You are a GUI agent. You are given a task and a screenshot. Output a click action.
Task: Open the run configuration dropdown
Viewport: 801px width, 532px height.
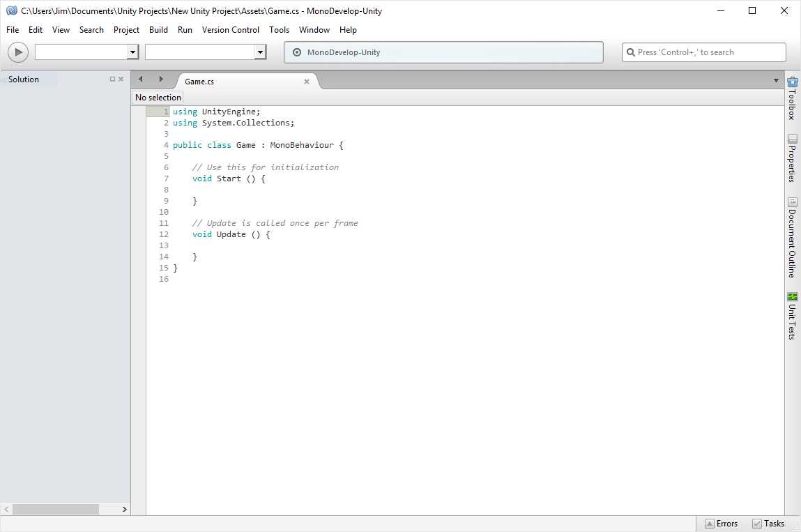coord(132,52)
